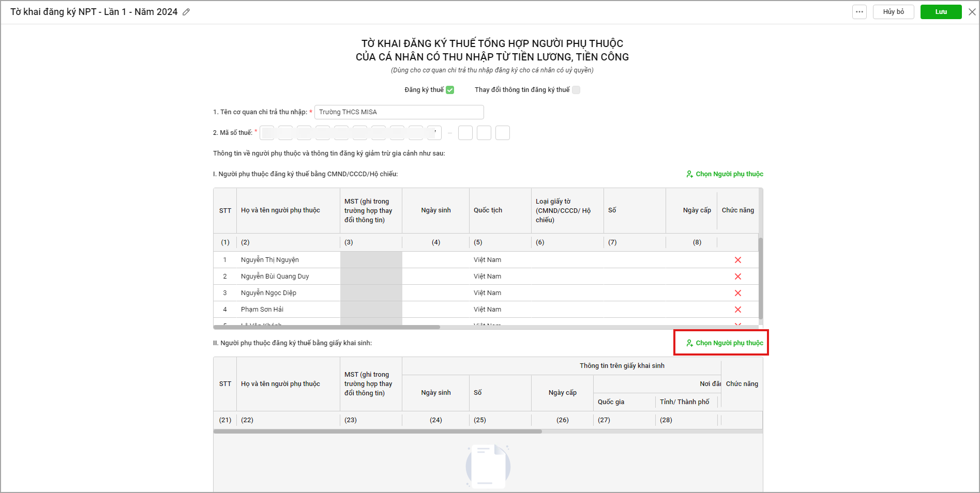The width and height of the screenshot is (980, 493).
Task: Click the pencil edit icon beside the title
Action: tap(186, 12)
